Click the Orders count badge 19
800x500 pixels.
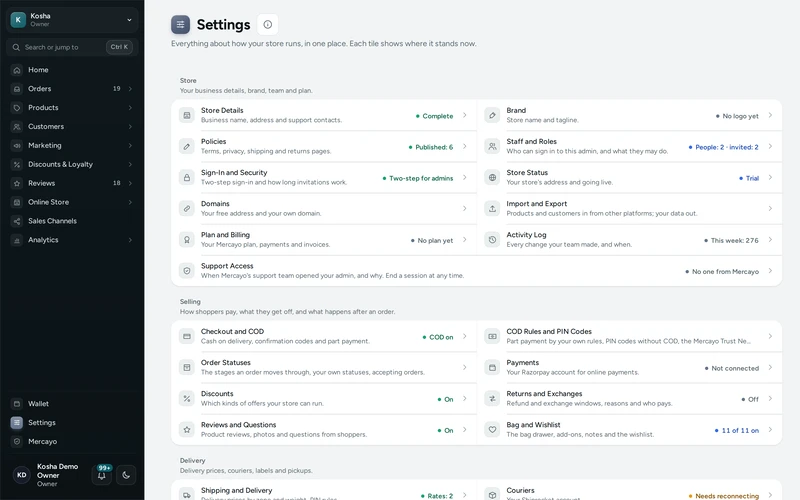116,89
